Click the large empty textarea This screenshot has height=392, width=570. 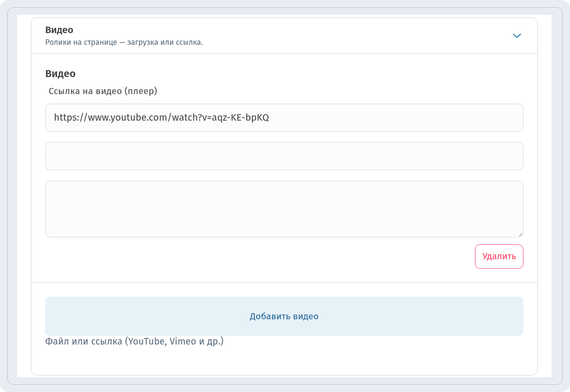284,209
